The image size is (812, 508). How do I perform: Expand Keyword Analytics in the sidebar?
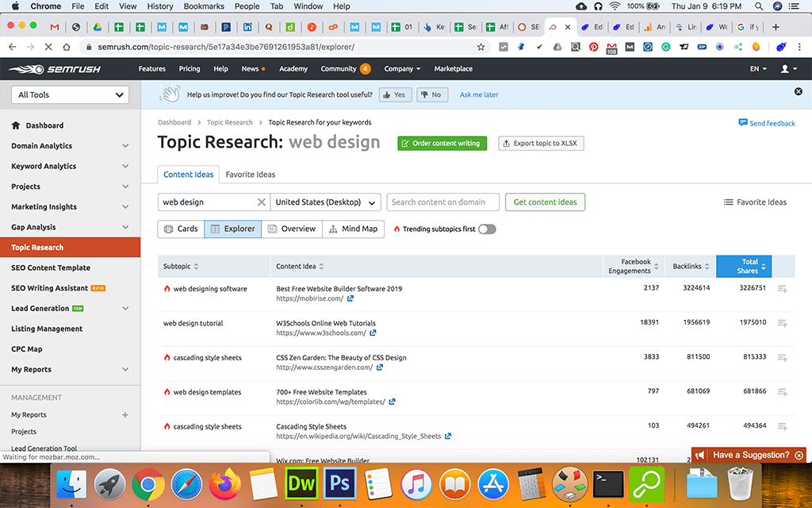click(125, 167)
